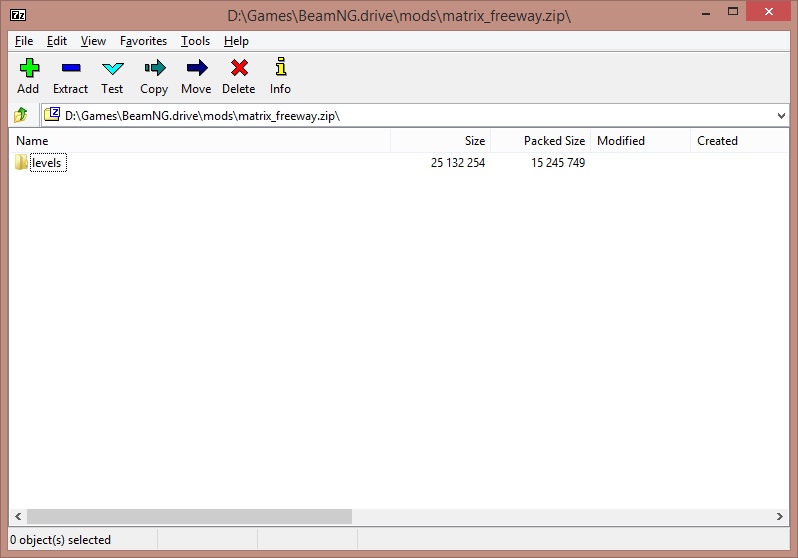The width and height of the screenshot is (798, 558).
Task: Click the blue Extract minus icon
Action: pos(71,67)
